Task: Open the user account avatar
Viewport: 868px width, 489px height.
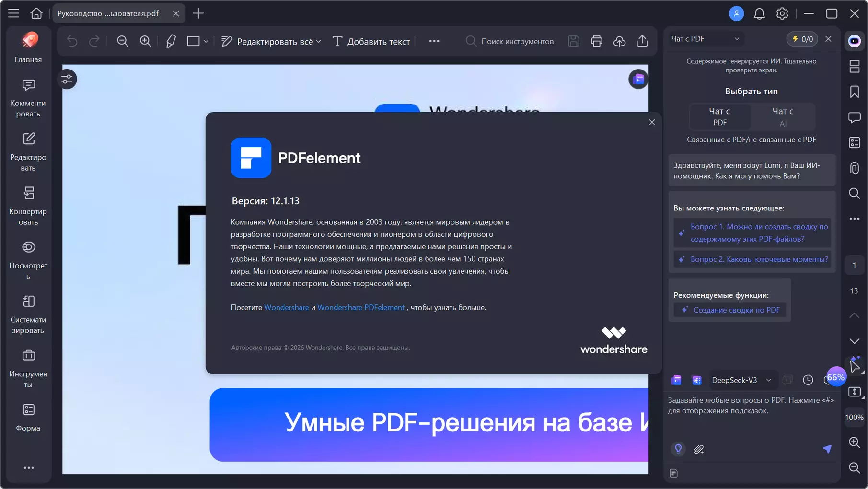Action: pyautogui.click(x=736, y=13)
